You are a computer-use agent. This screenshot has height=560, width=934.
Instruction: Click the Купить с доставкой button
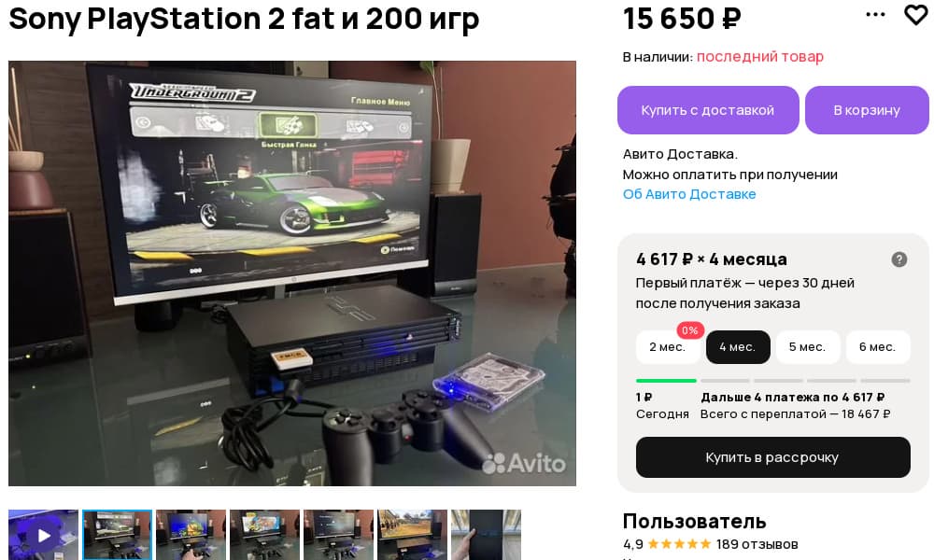coord(708,110)
